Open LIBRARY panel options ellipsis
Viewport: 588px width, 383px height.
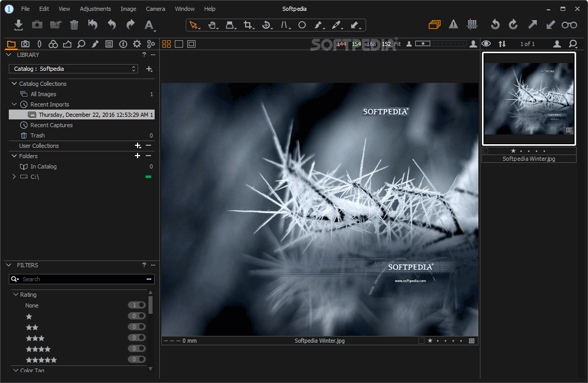pos(153,55)
